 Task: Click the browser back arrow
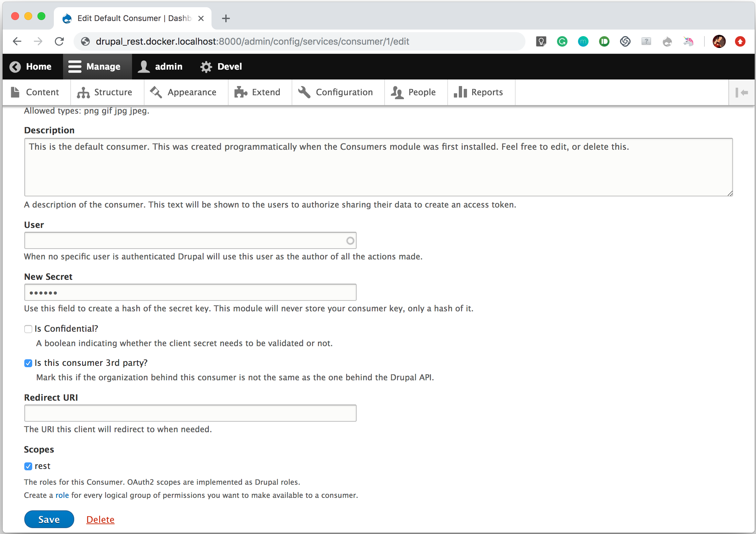coord(17,41)
